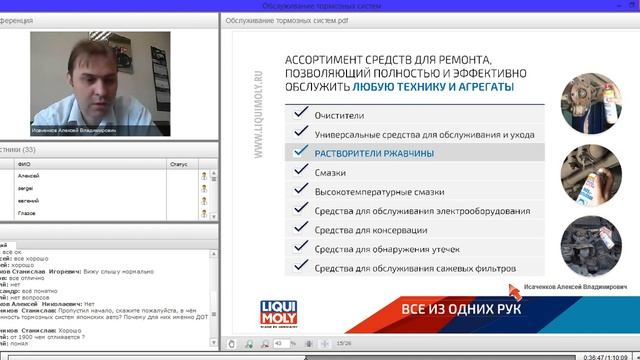Click the user icon in Алексей's row
Viewport: 640px width, 360px height.
(204, 176)
